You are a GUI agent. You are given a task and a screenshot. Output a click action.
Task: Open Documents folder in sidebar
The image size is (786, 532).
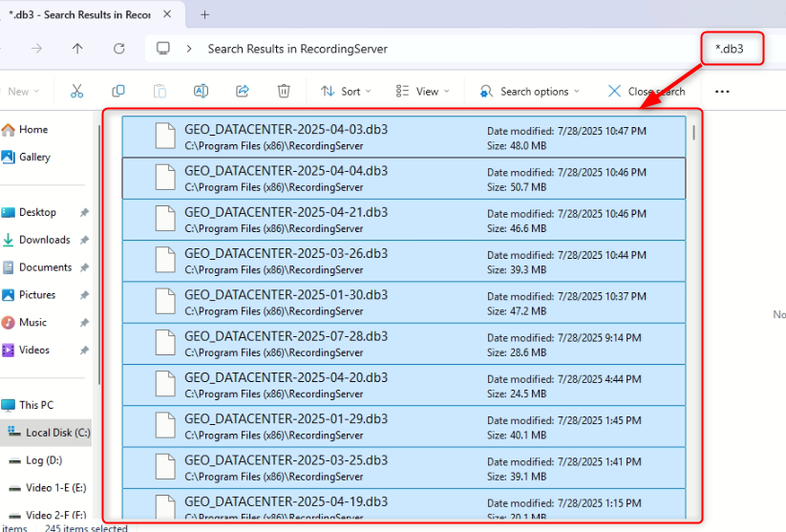pyautogui.click(x=37, y=267)
